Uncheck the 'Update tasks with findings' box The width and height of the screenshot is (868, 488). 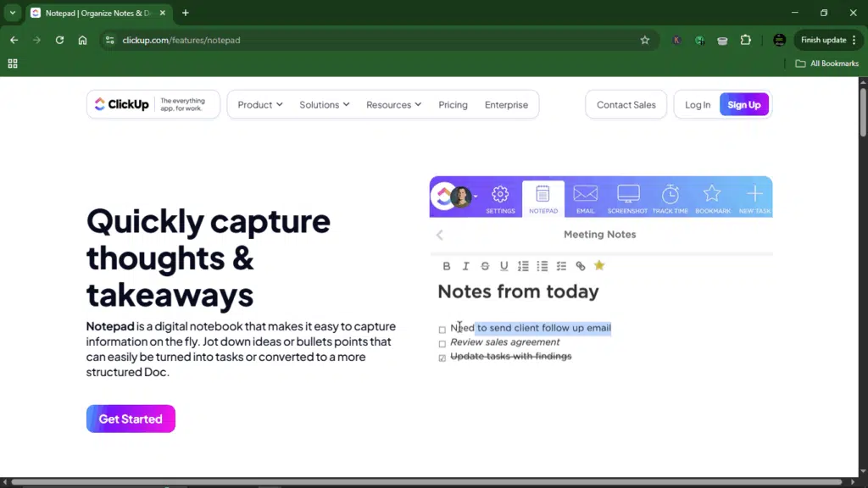(x=442, y=358)
